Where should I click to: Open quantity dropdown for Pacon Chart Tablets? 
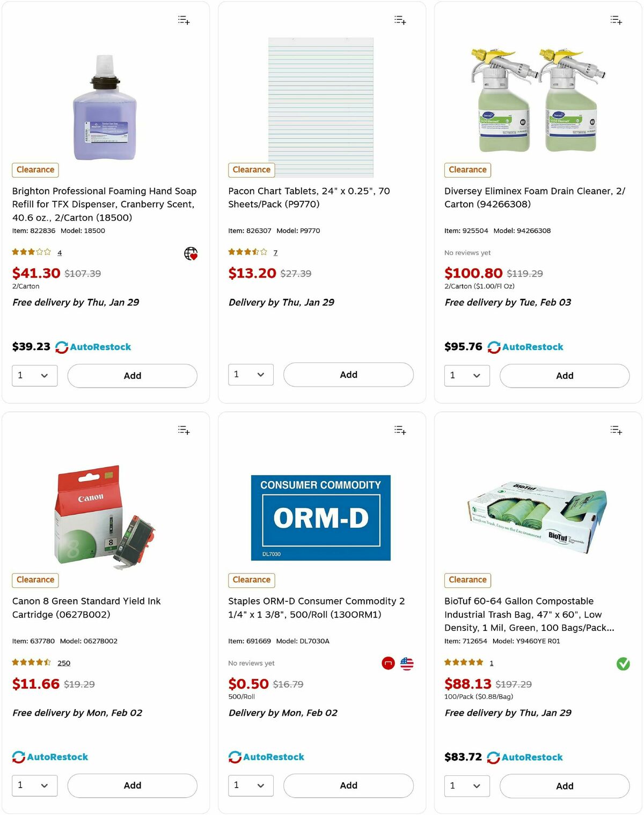coord(251,374)
